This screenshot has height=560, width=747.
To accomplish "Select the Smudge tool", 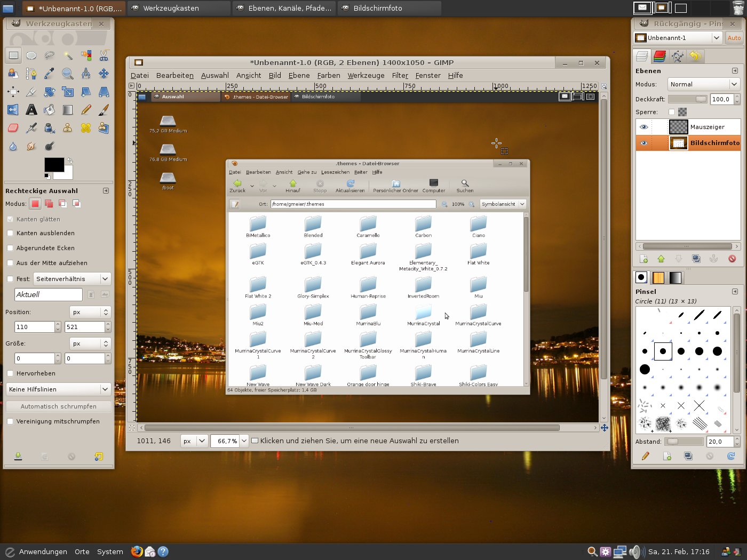I will click(x=31, y=146).
